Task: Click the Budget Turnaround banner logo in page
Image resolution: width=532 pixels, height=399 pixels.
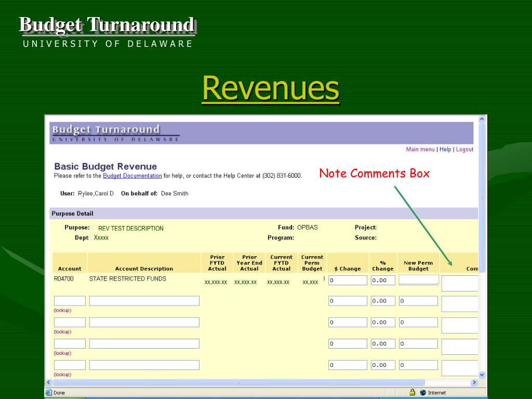Action: pyautogui.click(x=115, y=133)
